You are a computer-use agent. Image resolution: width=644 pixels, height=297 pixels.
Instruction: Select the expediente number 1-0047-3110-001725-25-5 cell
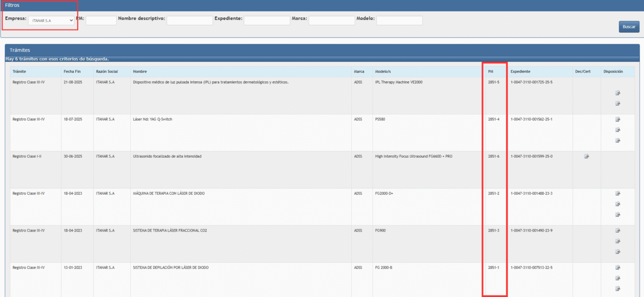click(531, 82)
